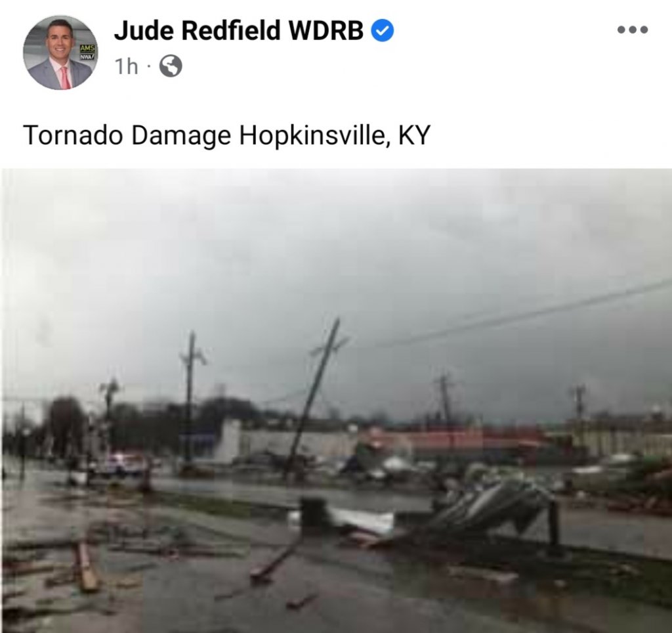
Task: Click the upright utility pole near the white building
Action: pos(190,399)
